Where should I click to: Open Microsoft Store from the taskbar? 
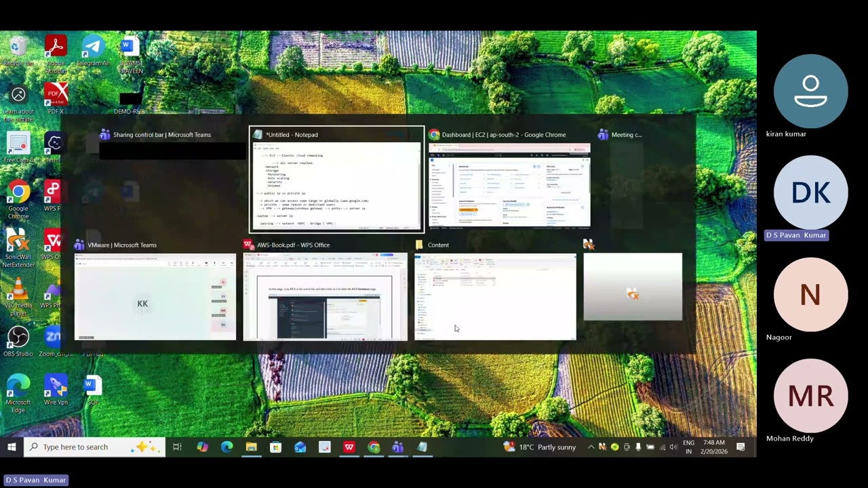tap(275, 447)
